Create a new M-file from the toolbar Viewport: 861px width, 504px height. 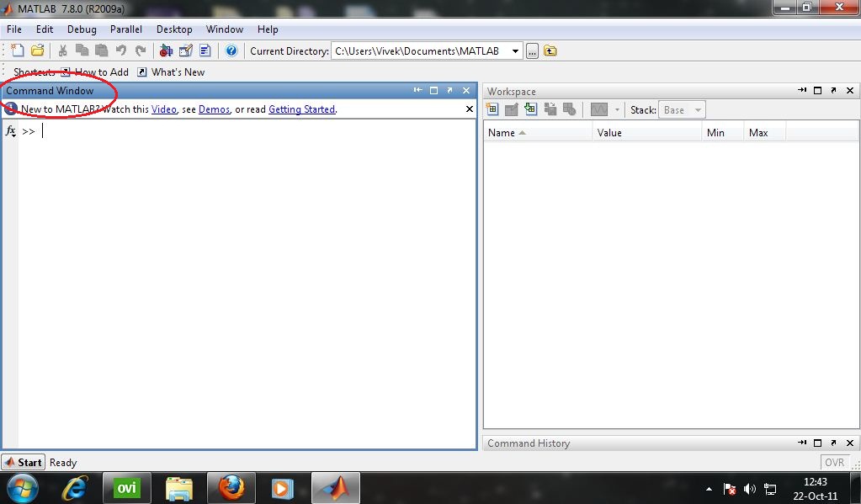tap(15, 50)
